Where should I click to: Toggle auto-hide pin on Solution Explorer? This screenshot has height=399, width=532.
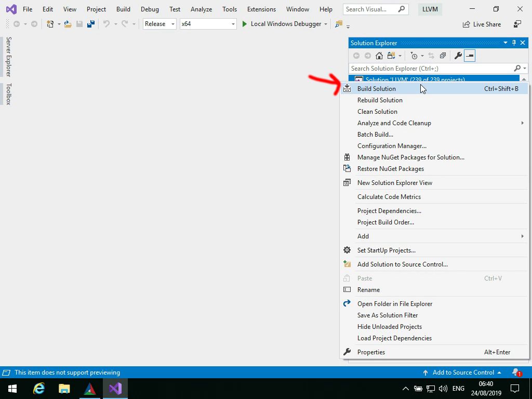514,43
